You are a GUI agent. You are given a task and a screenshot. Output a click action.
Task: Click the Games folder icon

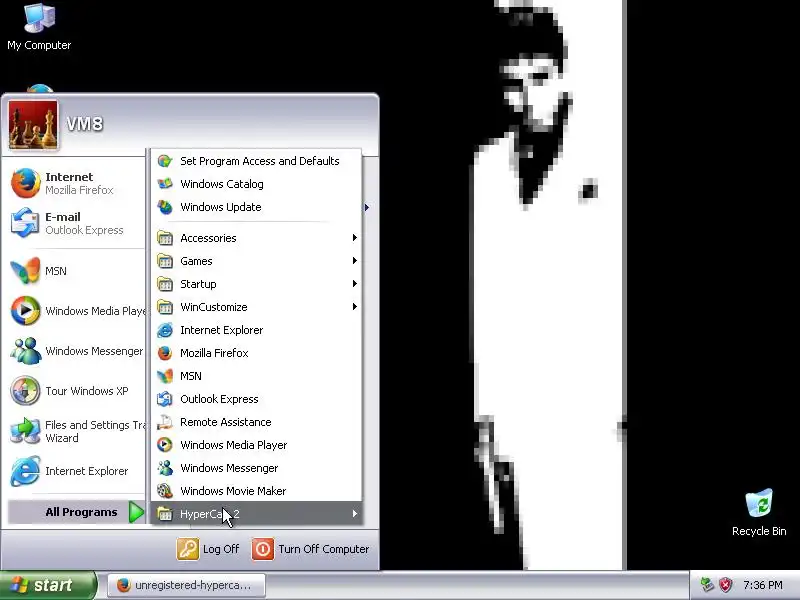tap(165, 261)
